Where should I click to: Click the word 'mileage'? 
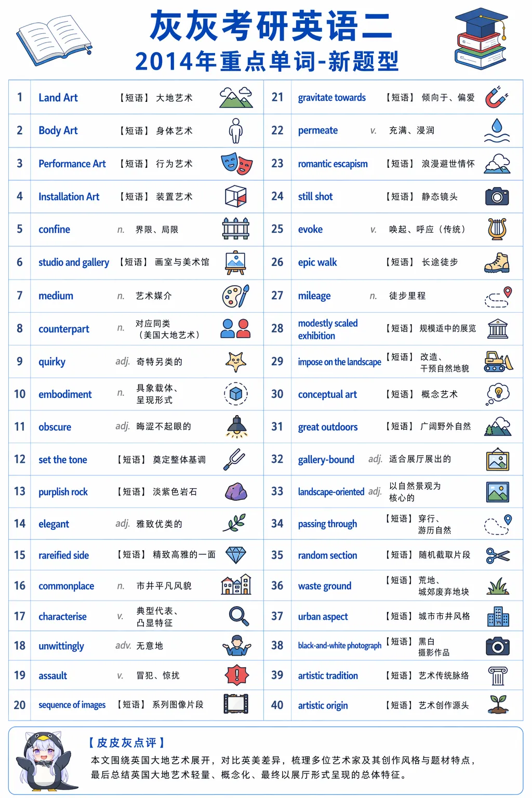coord(314,296)
